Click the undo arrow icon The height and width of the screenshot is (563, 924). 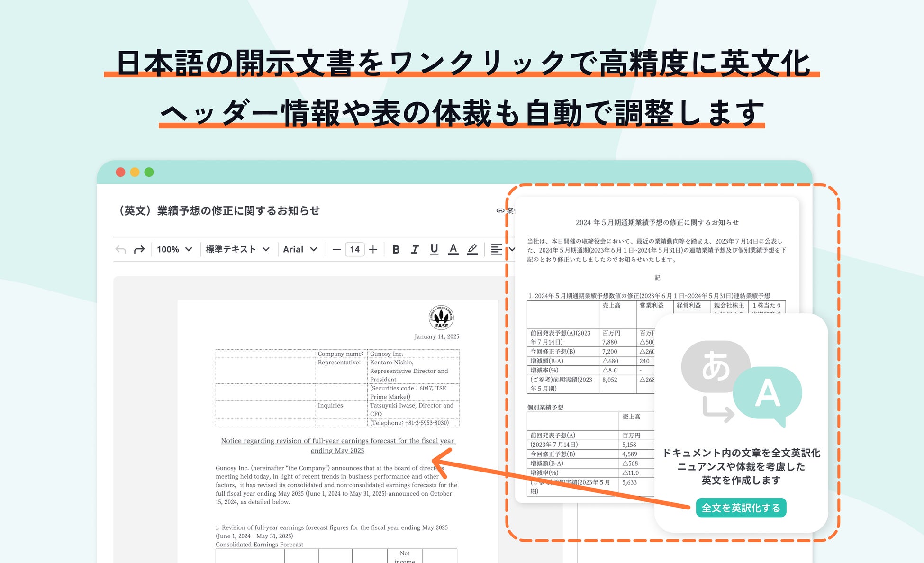(121, 249)
